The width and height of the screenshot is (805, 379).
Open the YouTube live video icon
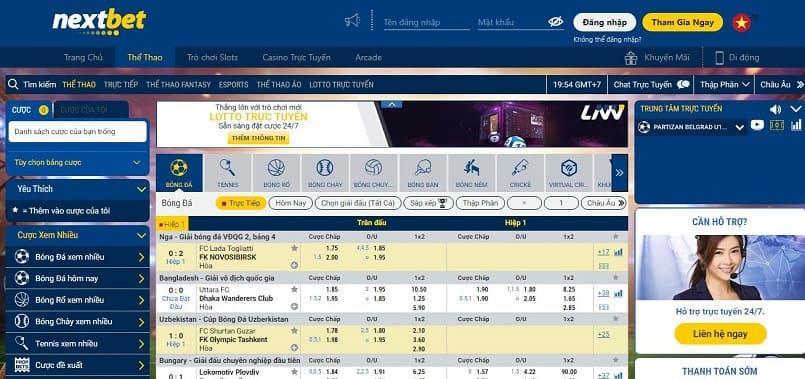pyautogui.click(x=757, y=125)
